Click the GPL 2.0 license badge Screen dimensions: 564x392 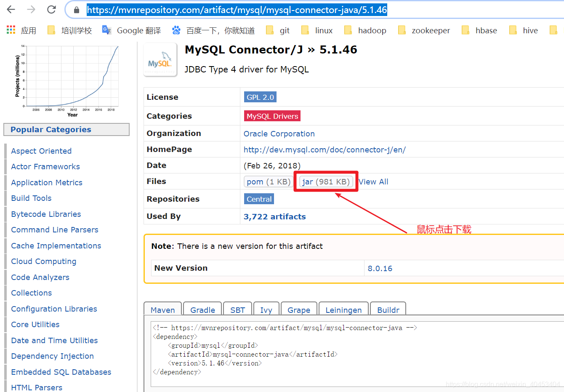click(260, 97)
